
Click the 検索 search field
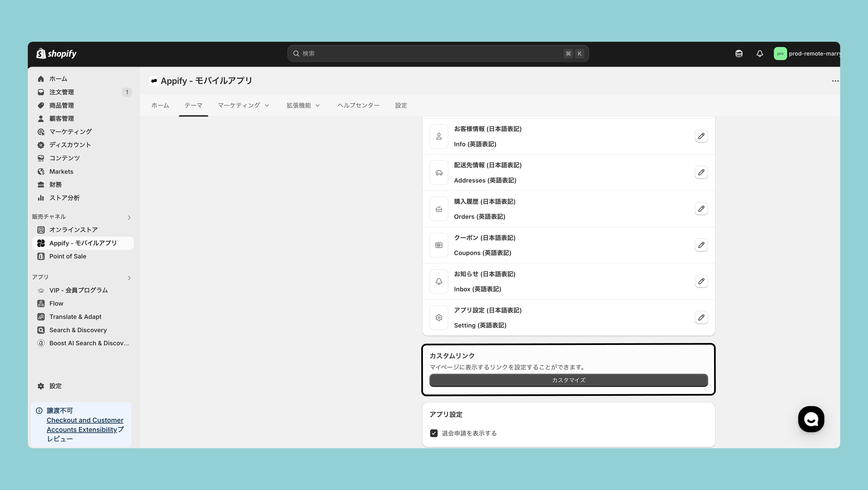click(x=438, y=54)
